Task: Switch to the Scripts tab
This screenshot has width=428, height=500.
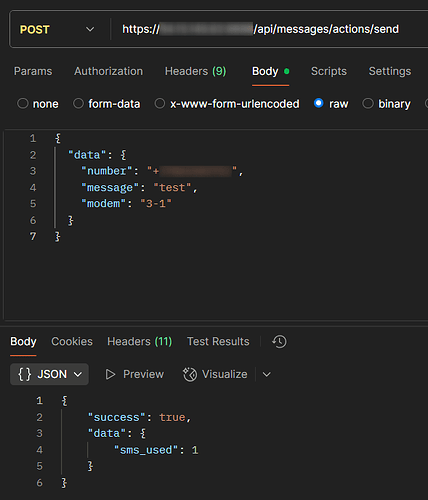Action: 329,71
